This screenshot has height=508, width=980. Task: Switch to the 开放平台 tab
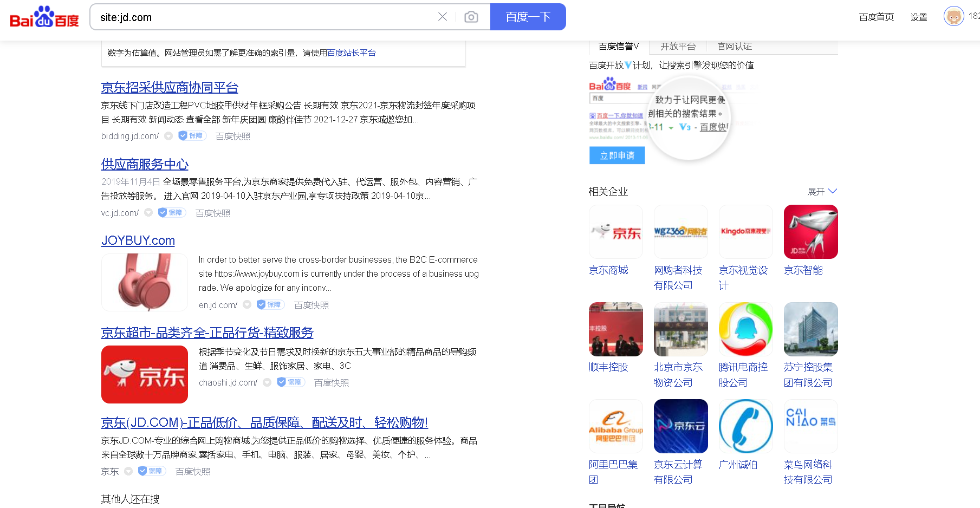coord(678,47)
